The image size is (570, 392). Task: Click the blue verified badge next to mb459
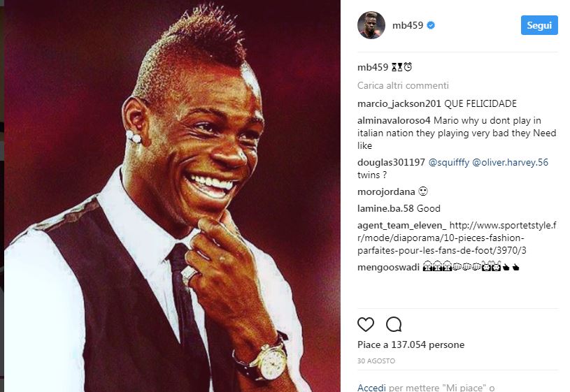[x=431, y=25]
